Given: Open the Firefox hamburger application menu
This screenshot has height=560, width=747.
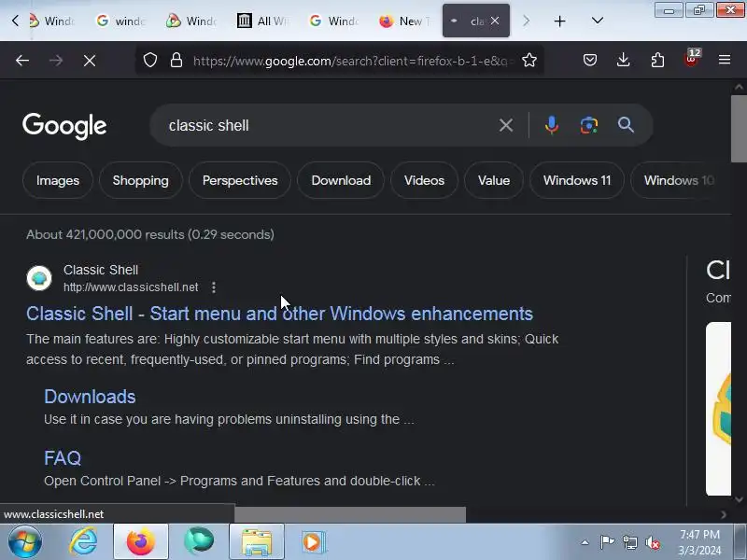Looking at the screenshot, I should pyautogui.click(x=725, y=60).
